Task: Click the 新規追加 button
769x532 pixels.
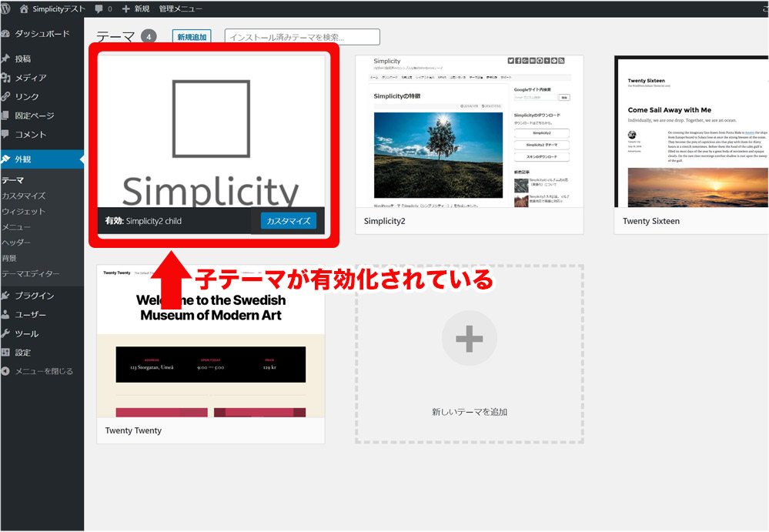Action: click(x=192, y=37)
